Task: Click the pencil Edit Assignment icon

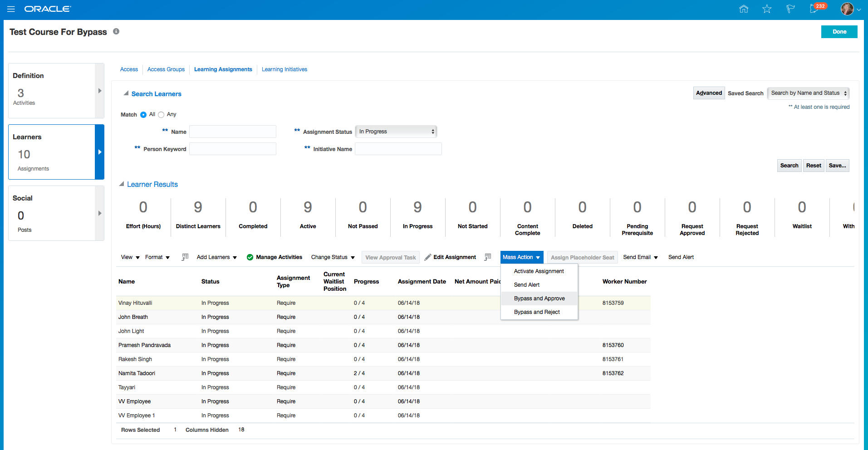Action: point(427,257)
